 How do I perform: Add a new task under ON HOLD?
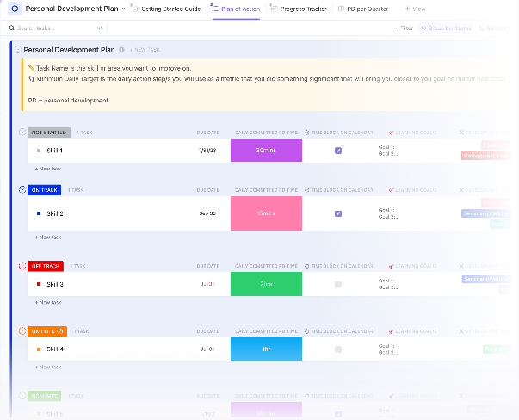click(48, 367)
